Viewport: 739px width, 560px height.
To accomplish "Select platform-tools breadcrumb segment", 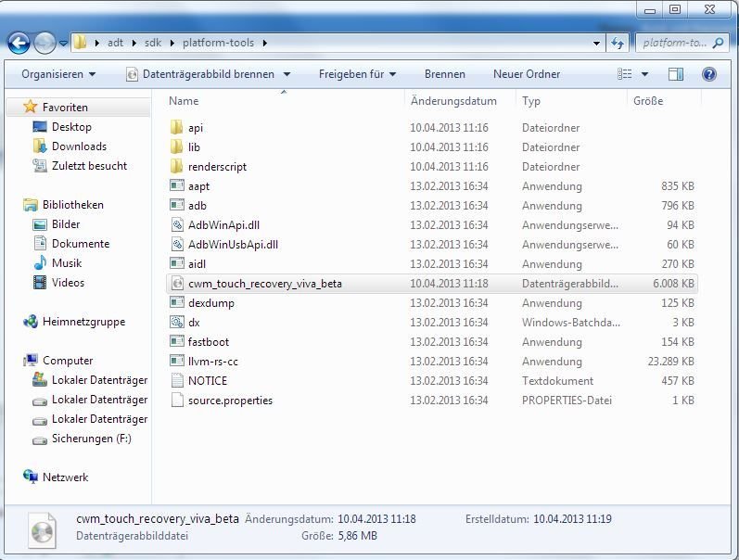I will pyautogui.click(x=218, y=43).
